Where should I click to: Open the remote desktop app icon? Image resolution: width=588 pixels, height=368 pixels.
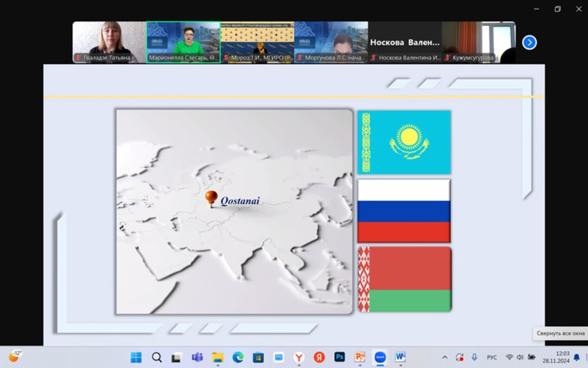(x=279, y=357)
